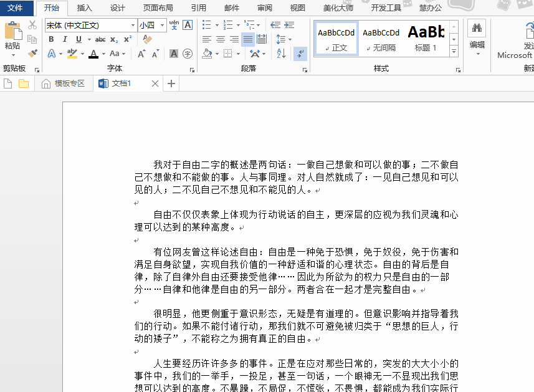Increase paragraph indent
534x392 pixels.
(x=289, y=25)
